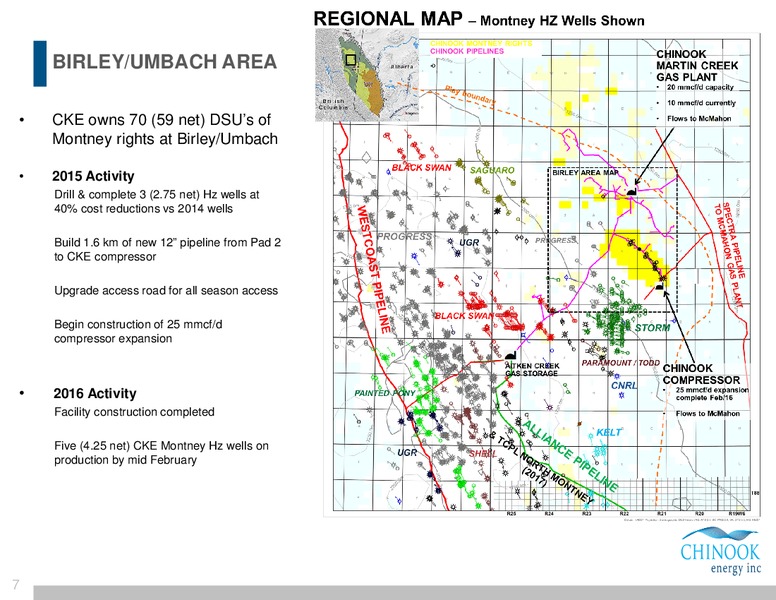The image size is (776, 600).
Task: Click "Upgrade access road for all season access"
Action: [166, 291]
